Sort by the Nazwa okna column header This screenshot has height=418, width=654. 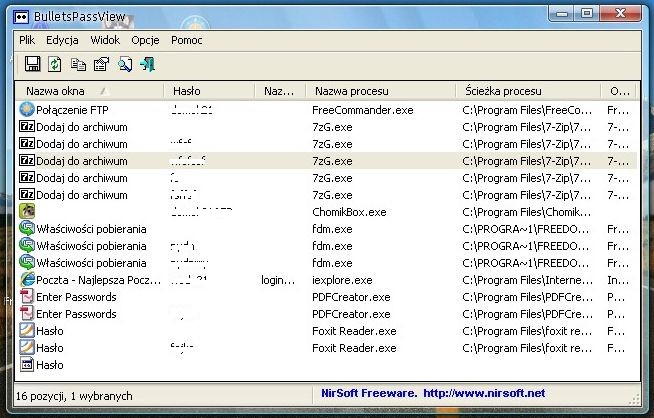(89, 91)
